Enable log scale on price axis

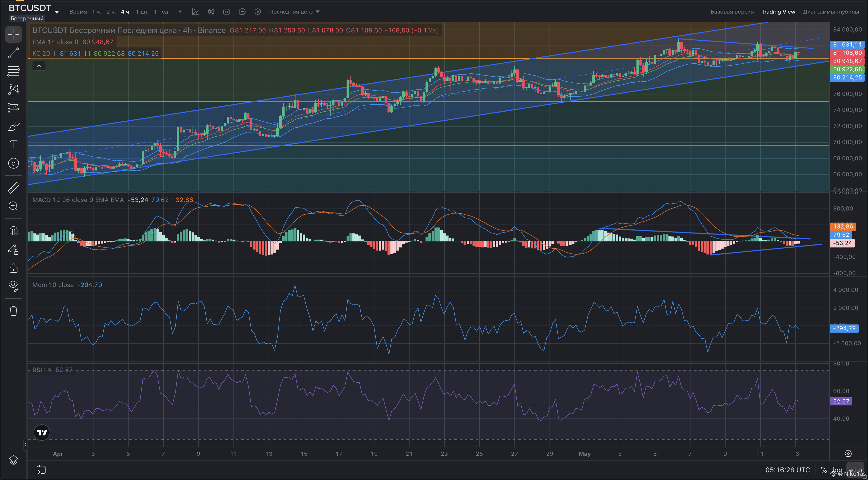tap(837, 470)
